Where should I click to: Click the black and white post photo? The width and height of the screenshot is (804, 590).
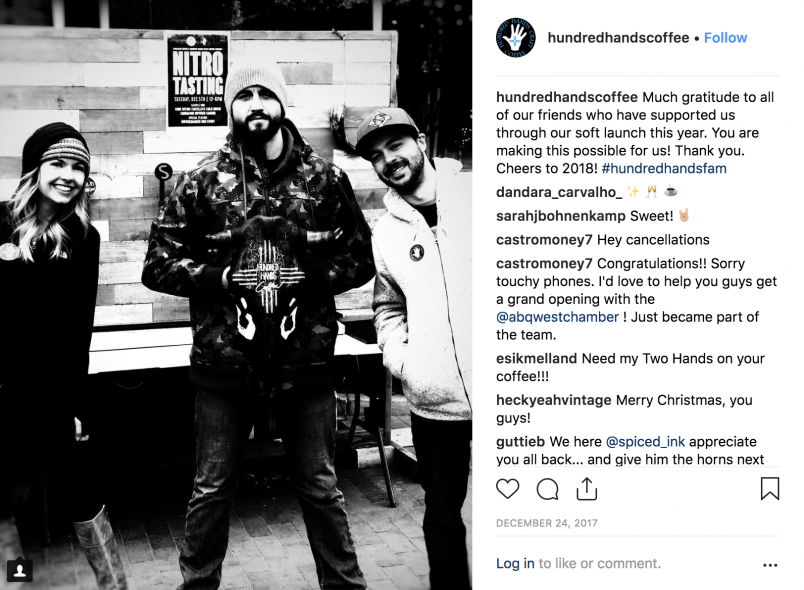coord(236,295)
